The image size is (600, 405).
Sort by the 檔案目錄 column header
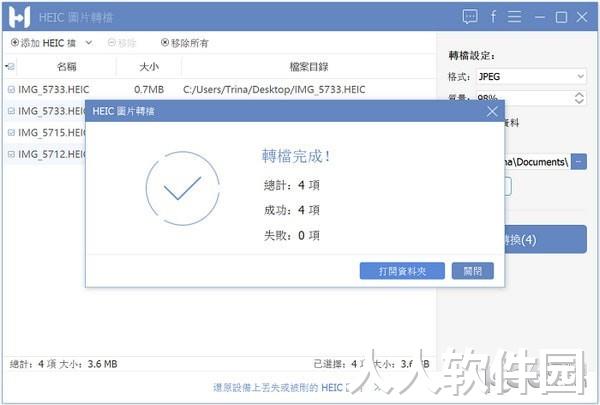click(309, 67)
